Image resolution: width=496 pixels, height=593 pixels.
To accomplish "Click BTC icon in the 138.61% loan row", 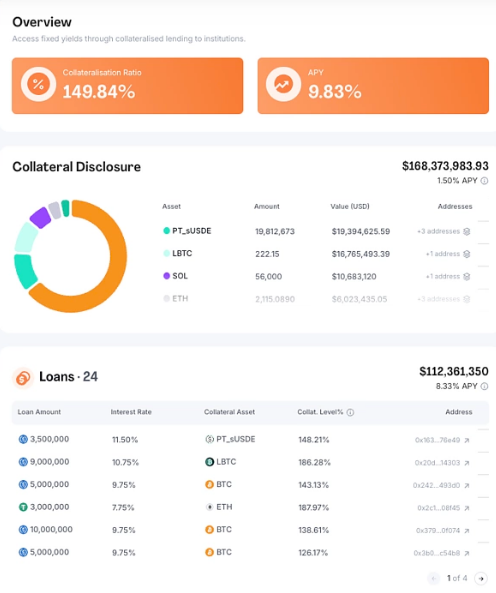I will pyautogui.click(x=209, y=529).
